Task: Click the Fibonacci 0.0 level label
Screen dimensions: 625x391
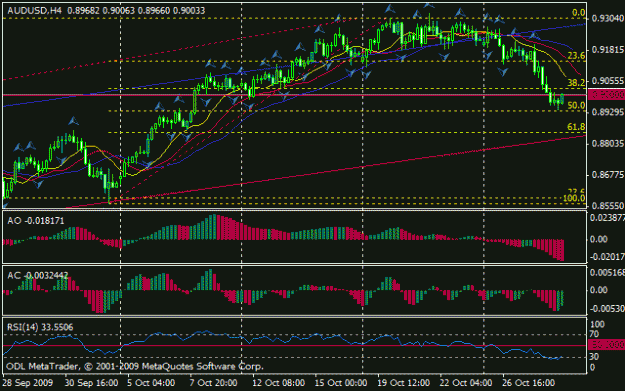Action: 578,13
